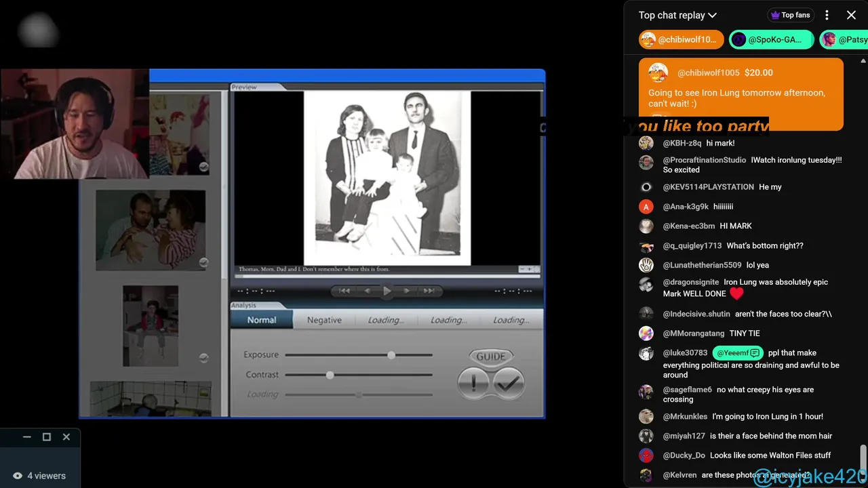Click the username @MMorangatang
This screenshot has width=868, height=488.
pyautogui.click(x=693, y=333)
